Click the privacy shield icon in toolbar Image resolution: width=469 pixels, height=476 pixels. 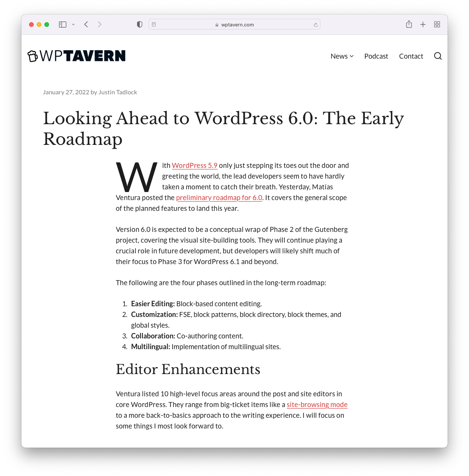[x=139, y=24]
